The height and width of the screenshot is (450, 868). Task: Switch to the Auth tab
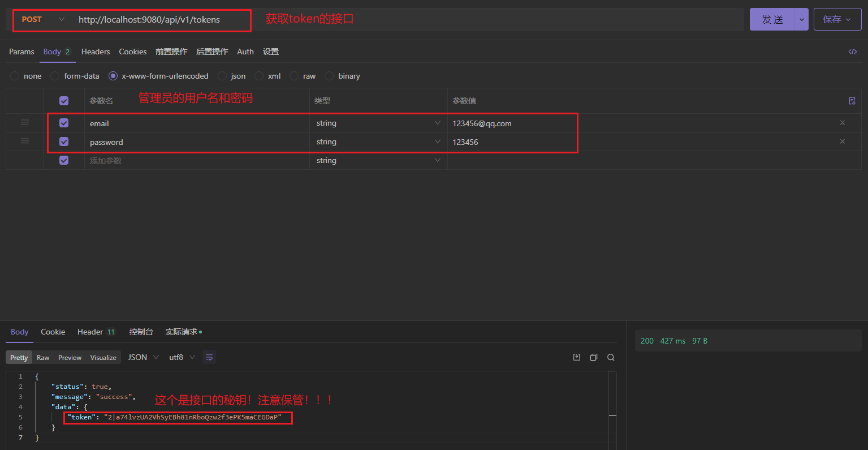pyautogui.click(x=245, y=52)
